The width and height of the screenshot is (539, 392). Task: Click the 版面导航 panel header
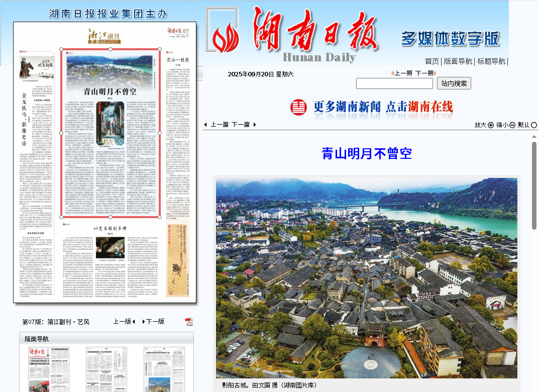click(x=106, y=339)
